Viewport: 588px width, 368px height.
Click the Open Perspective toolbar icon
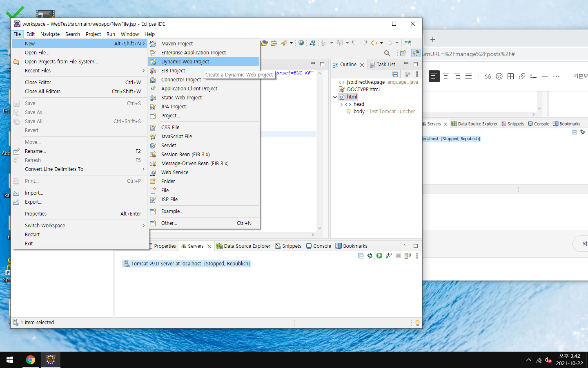pyautogui.click(x=403, y=53)
